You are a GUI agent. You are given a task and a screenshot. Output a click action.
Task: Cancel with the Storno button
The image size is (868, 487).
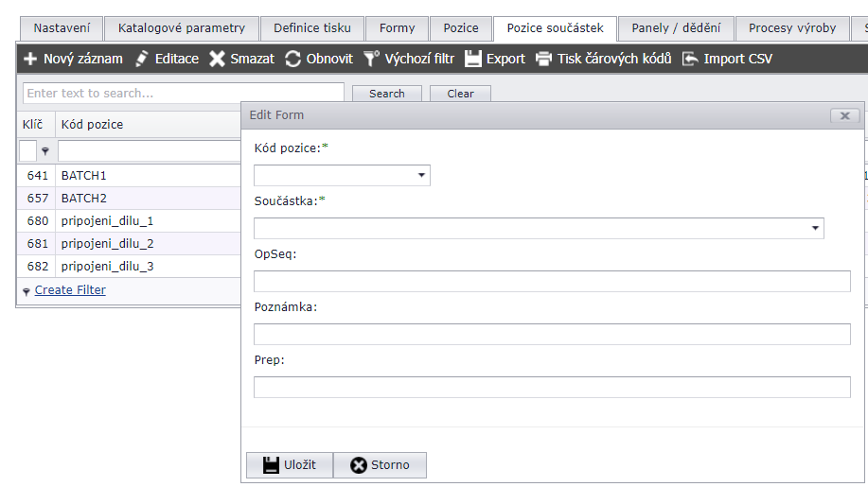tap(380, 465)
